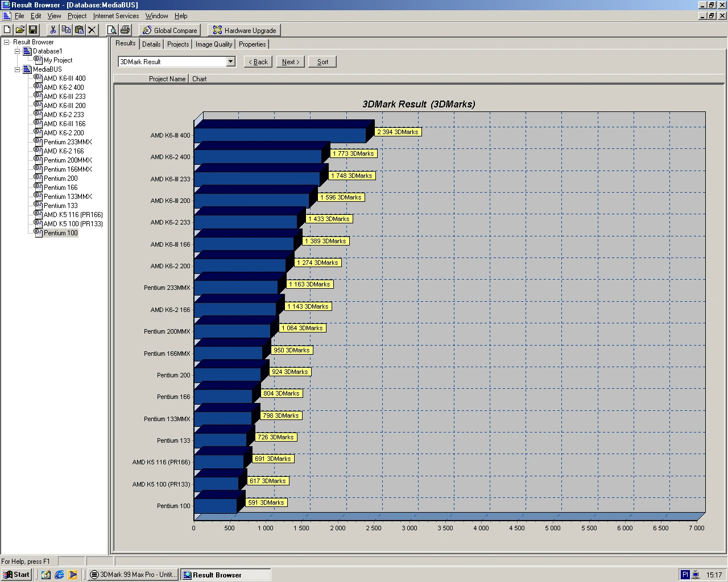Switch to the Image Quality tab

pyautogui.click(x=214, y=44)
